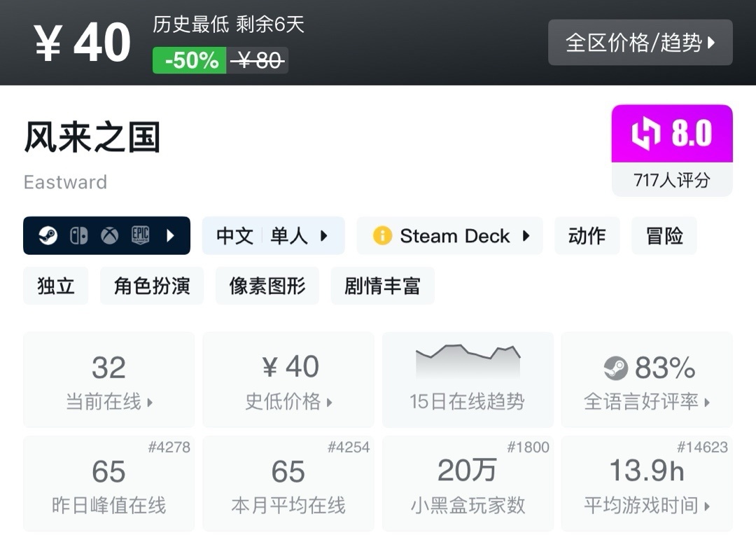Select the 独立 tag
The image size is (756, 535).
[56, 286]
